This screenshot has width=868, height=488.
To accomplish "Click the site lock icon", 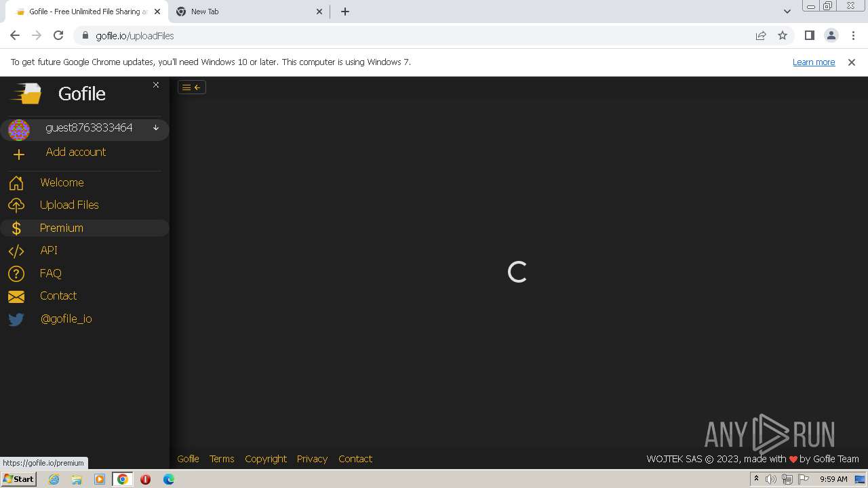I will tap(85, 36).
